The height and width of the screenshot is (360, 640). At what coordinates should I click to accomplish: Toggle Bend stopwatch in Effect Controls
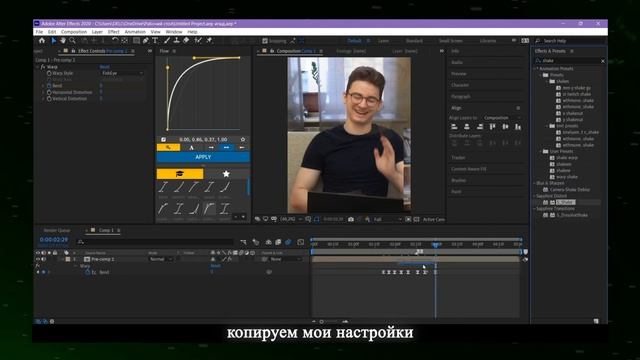(x=49, y=86)
